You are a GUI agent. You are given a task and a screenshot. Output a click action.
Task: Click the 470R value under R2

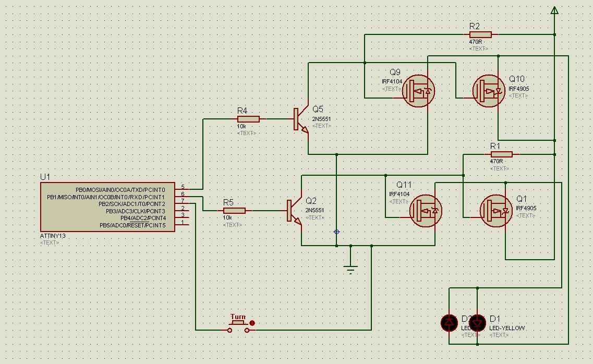point(475,42)
